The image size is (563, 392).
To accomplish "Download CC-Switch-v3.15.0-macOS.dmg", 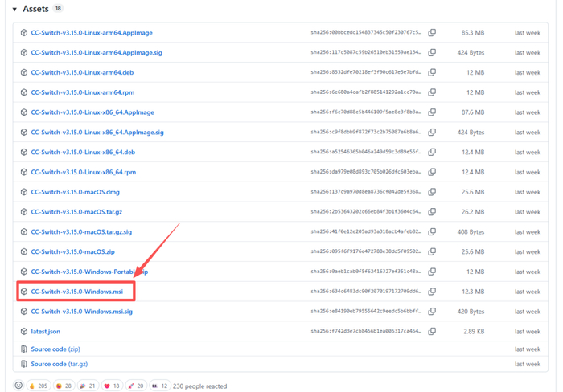I will click(75, 192).
